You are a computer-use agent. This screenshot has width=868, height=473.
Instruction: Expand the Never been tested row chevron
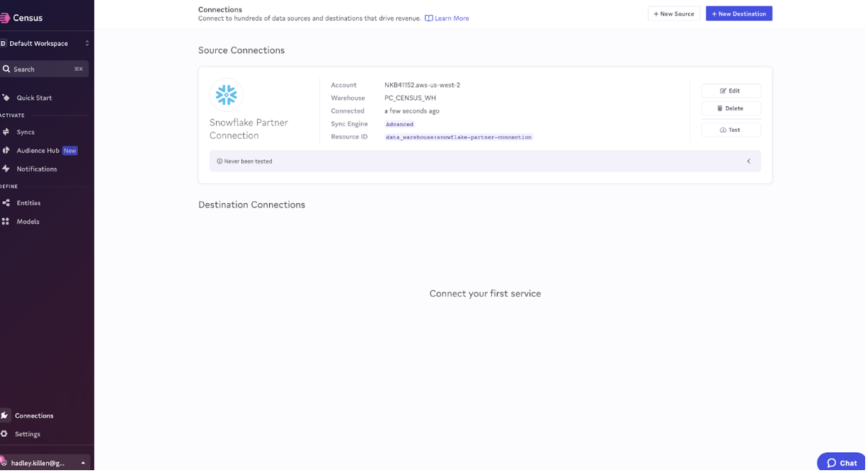(x=748, y=161)
